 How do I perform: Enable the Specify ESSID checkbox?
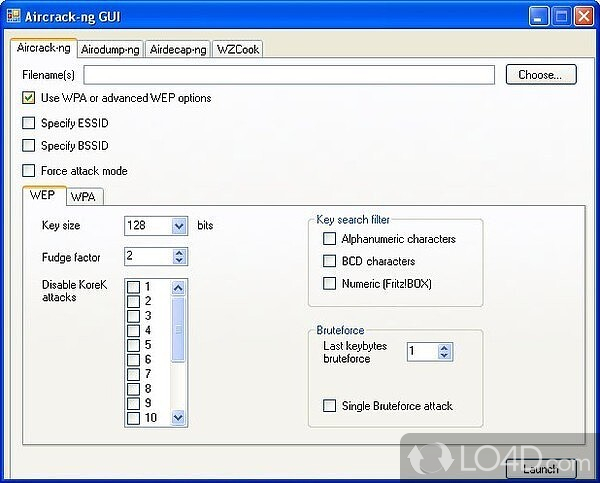(x=29, y=123)
